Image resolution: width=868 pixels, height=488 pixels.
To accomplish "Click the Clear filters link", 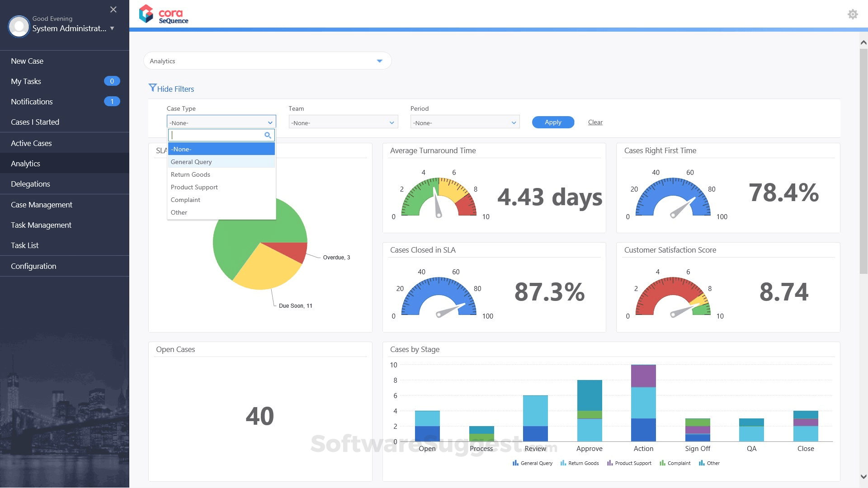I will 595,122.
